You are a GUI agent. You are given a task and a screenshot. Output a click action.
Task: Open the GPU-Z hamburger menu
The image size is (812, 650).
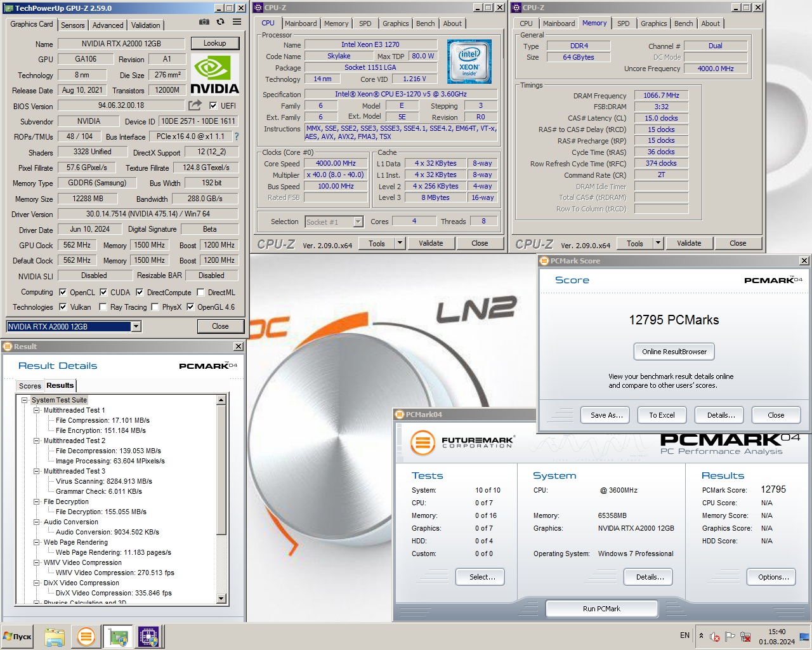(237, 22)
